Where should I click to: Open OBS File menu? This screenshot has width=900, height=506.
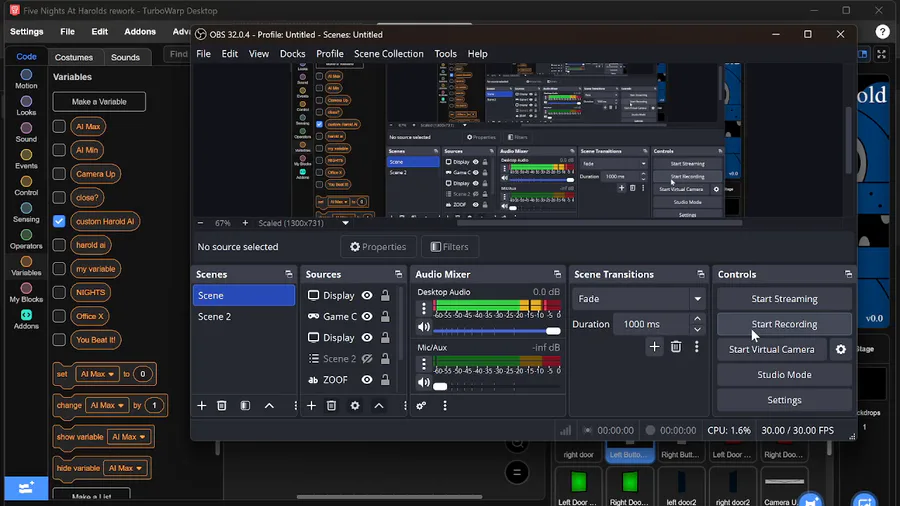coord(203,54)
